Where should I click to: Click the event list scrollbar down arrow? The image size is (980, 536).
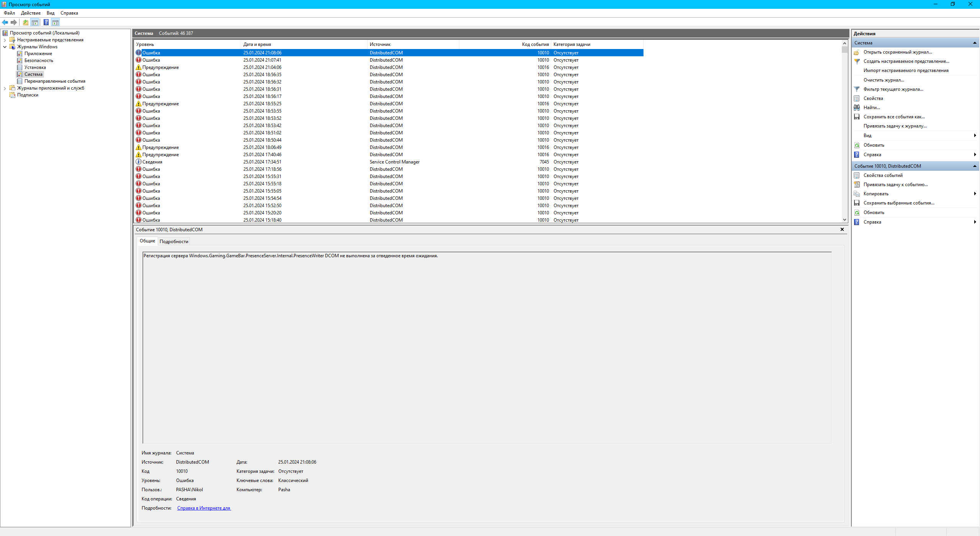844,220
